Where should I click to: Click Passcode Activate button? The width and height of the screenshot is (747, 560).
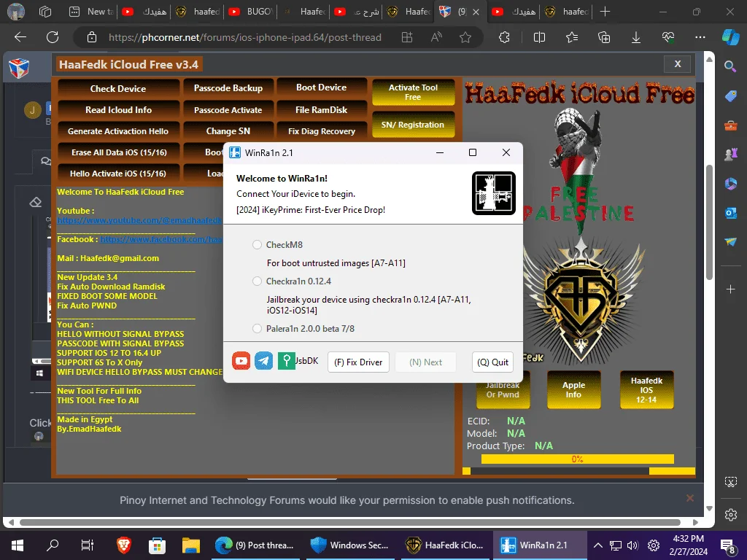[228, 110]
